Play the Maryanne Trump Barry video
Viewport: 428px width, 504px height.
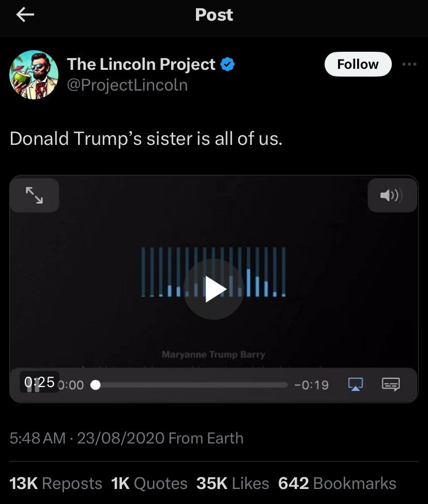click(x=214, y=289)
